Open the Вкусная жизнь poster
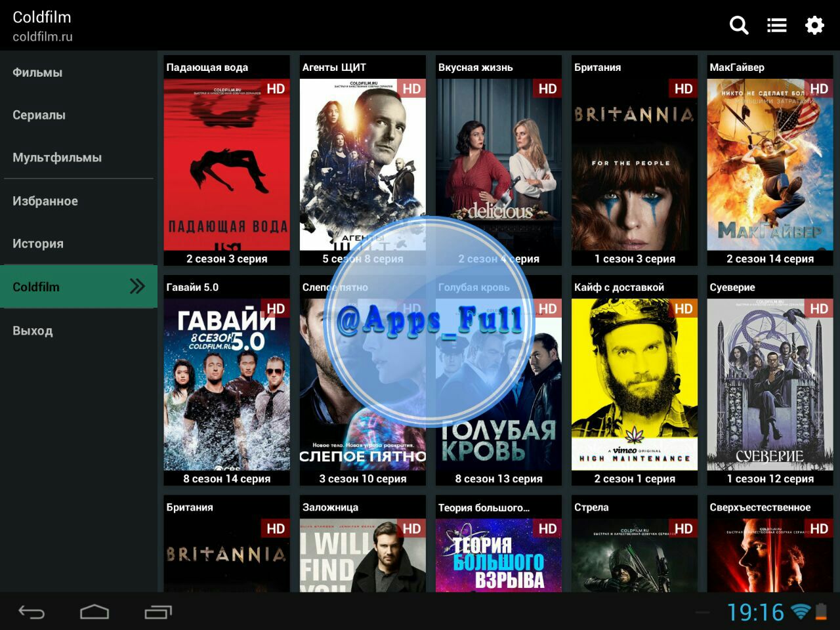This screenshot has height=630, width=840. [x=499, y=165]
